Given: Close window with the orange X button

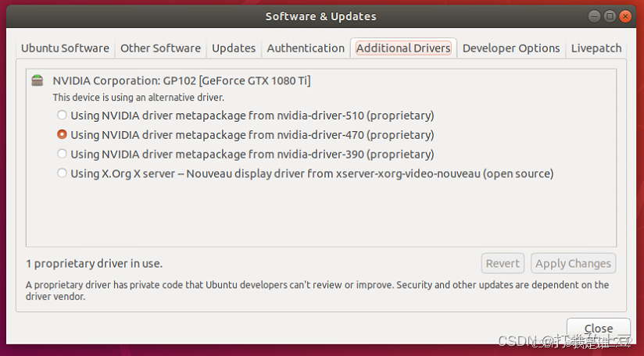Looking at the screenshot, I should click(x=625, y=16).
